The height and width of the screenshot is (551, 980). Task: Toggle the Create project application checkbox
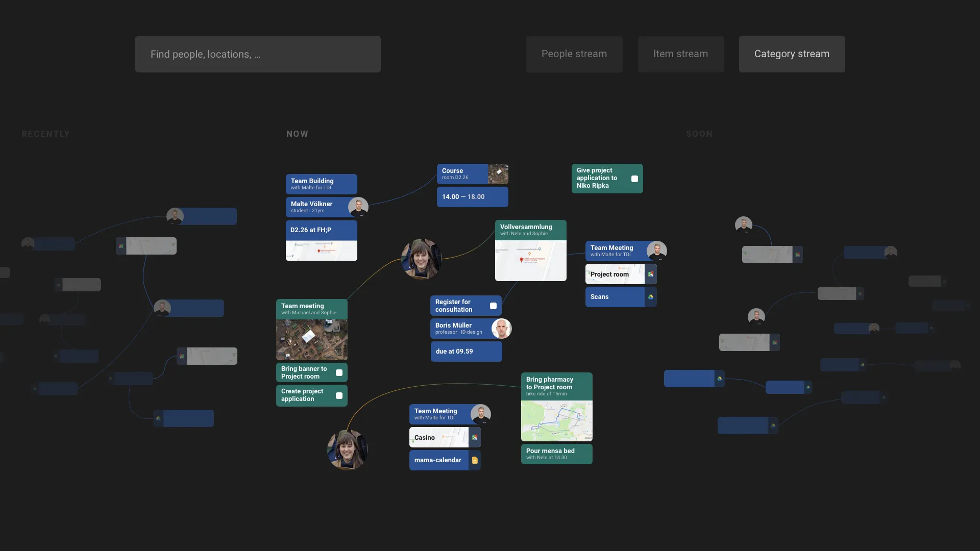point(339,395)
